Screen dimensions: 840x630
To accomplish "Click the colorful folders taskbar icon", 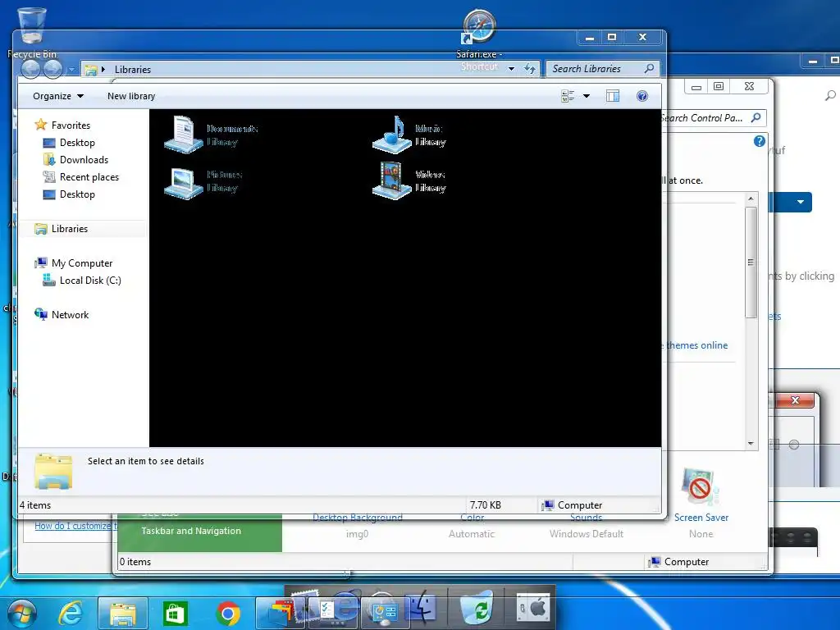I will pos(280,611).
